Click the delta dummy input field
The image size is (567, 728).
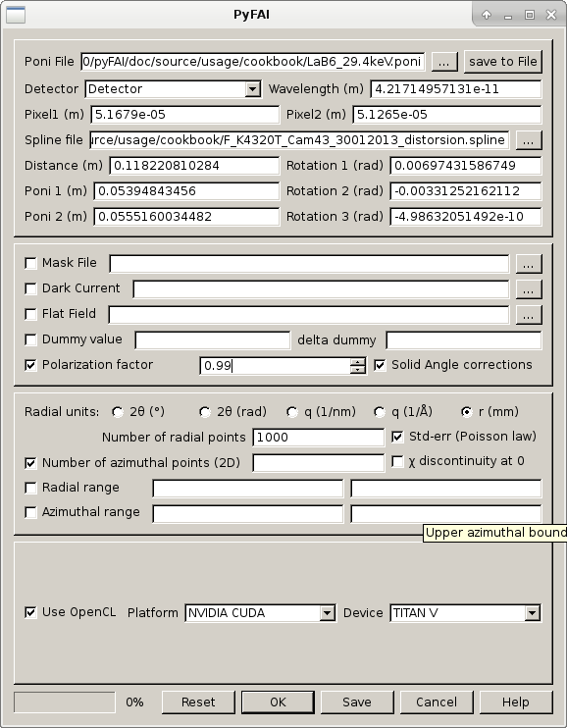click(464, 340)
